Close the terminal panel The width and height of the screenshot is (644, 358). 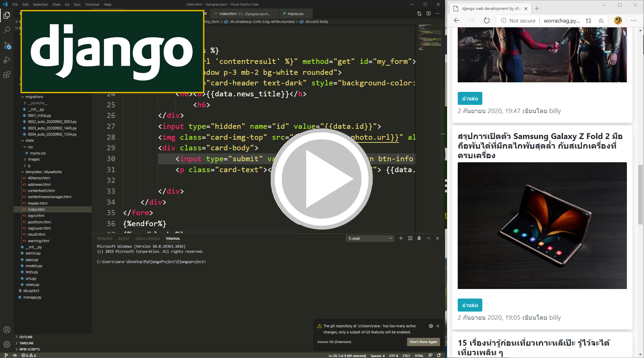438,238
